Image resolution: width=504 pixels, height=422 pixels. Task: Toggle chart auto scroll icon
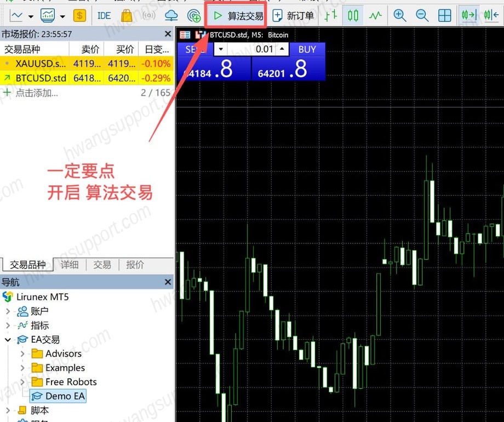point(468,15)
